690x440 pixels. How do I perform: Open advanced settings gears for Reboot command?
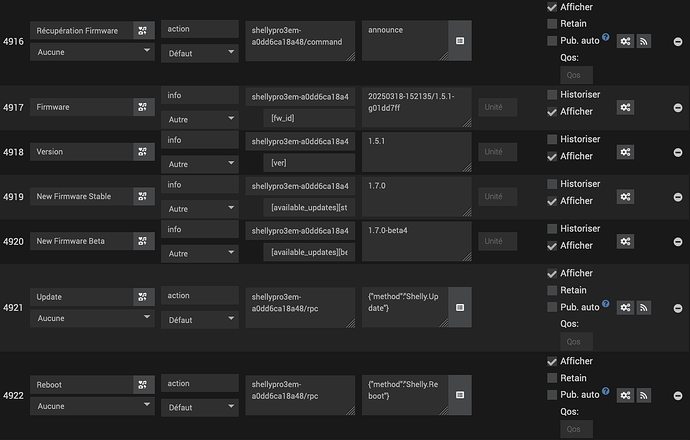pos(625,395)
